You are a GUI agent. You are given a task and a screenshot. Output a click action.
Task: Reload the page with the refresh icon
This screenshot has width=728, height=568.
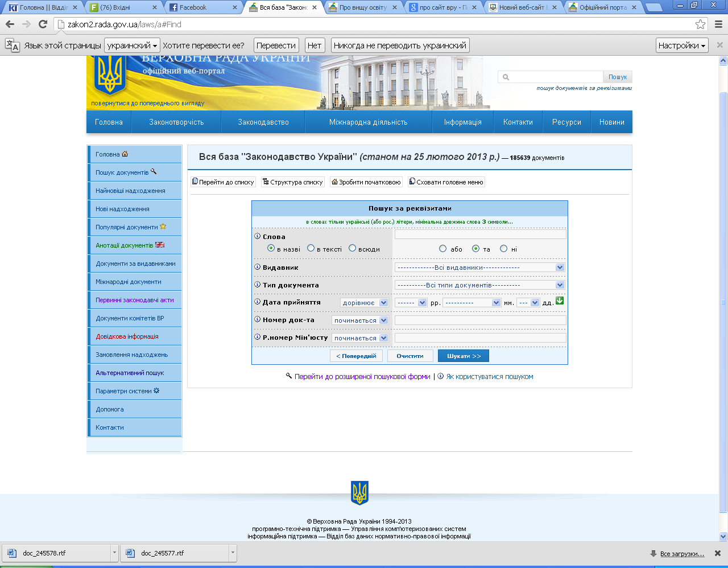click(43, 24)
